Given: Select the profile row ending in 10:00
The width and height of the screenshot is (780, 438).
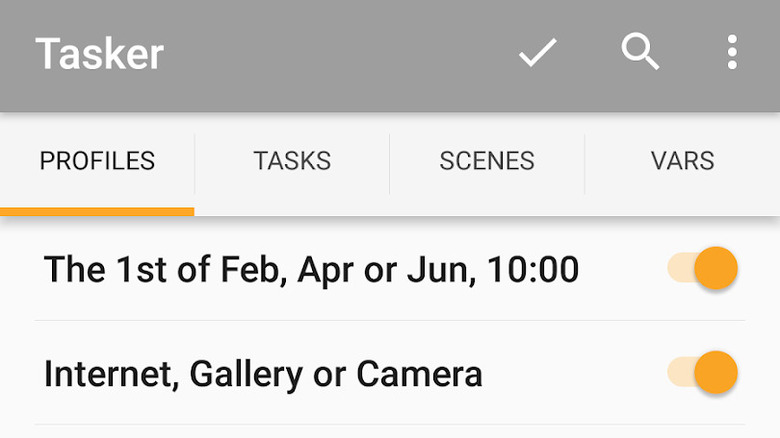Looking at the screenshot, I should pyautogui.click(x=311, y=269).
